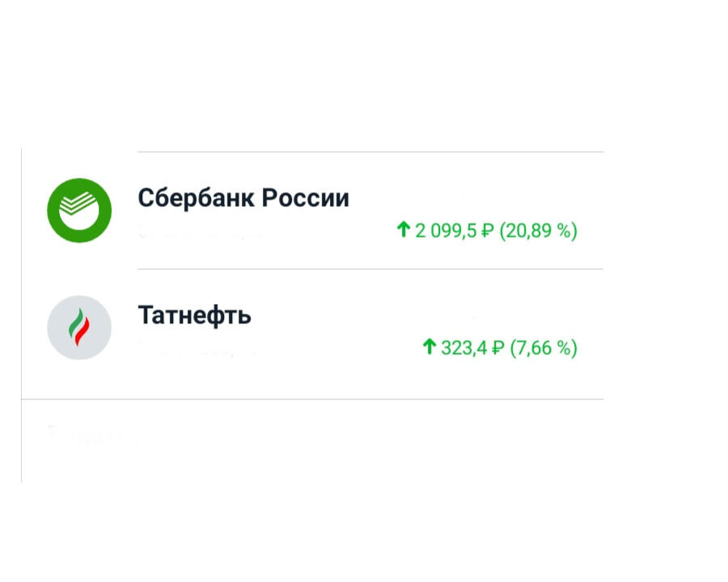Screen dimensions: 728x582
Task: Click the green up arrow beside 323,4 ₽
Action: tap(430, 347)
